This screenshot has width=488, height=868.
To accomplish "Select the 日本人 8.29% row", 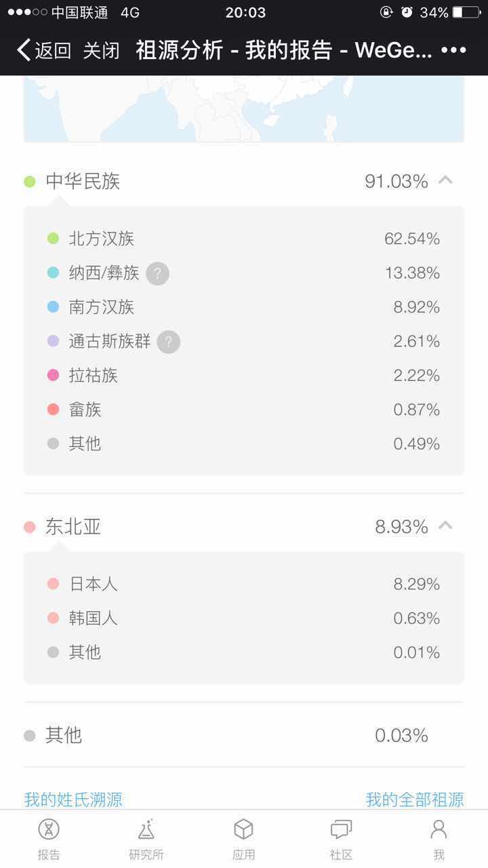I will coord(243,584).
